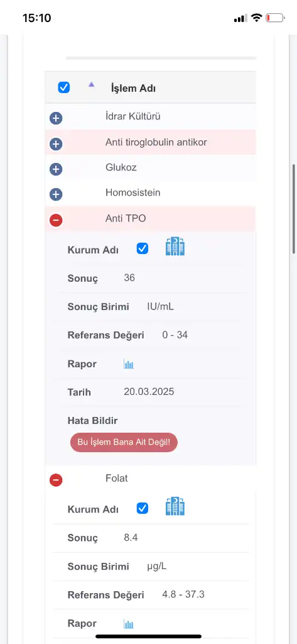Select the Anti TPO row label

(126, 218)
